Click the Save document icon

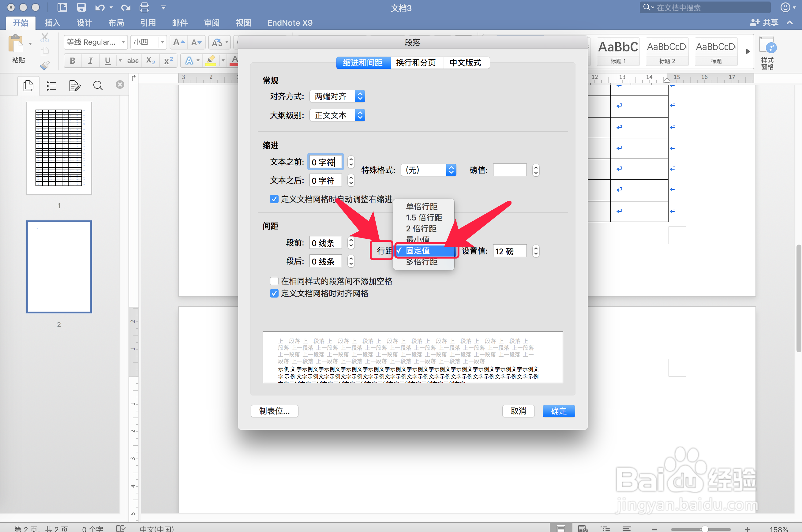point(81,7)
